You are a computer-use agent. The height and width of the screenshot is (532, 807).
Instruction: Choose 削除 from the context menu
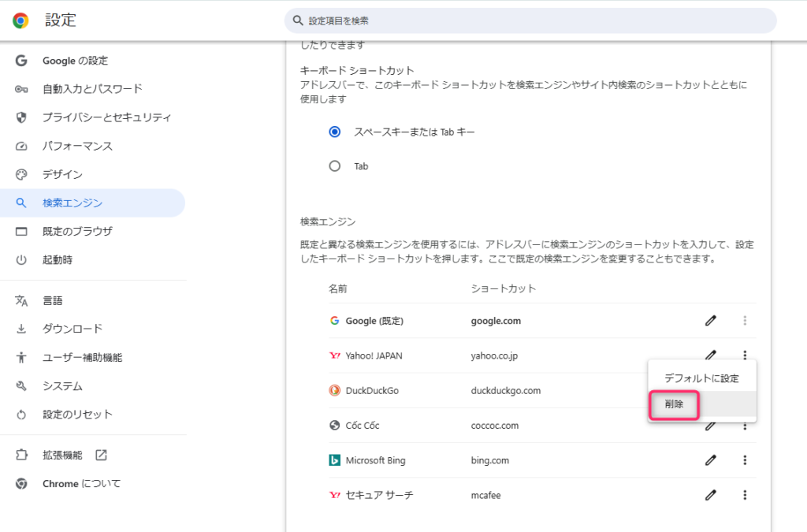(x=674, y=404)
